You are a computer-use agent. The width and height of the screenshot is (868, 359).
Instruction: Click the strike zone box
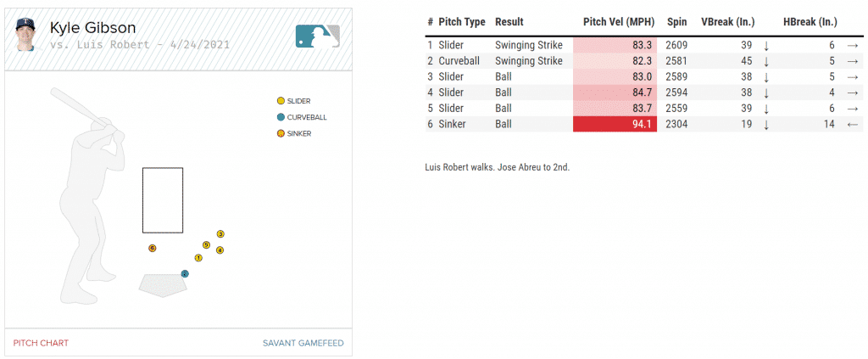point(163,200)
